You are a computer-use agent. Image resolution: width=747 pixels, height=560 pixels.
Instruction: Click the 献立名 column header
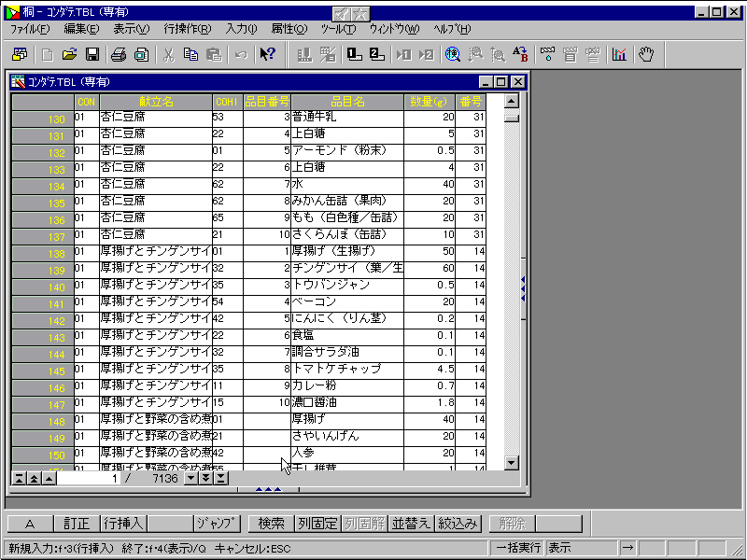pos(155,101)
